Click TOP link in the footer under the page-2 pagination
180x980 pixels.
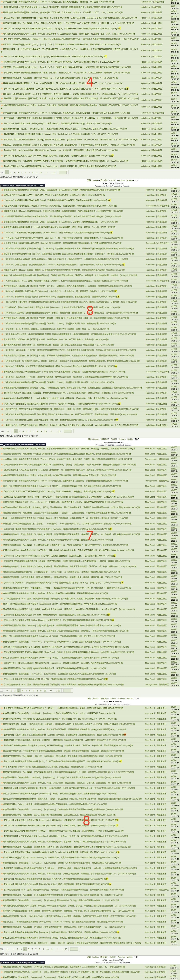137,439
